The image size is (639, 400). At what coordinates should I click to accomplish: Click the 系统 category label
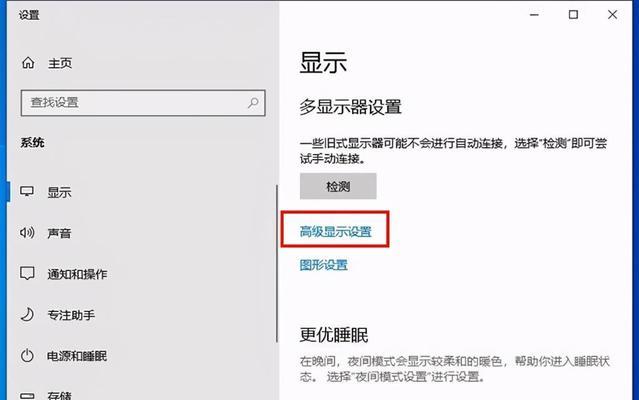[33, 143]
